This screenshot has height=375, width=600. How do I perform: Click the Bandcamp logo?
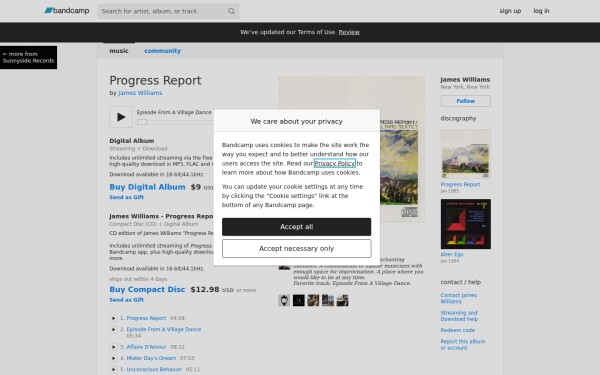point(67,11)
